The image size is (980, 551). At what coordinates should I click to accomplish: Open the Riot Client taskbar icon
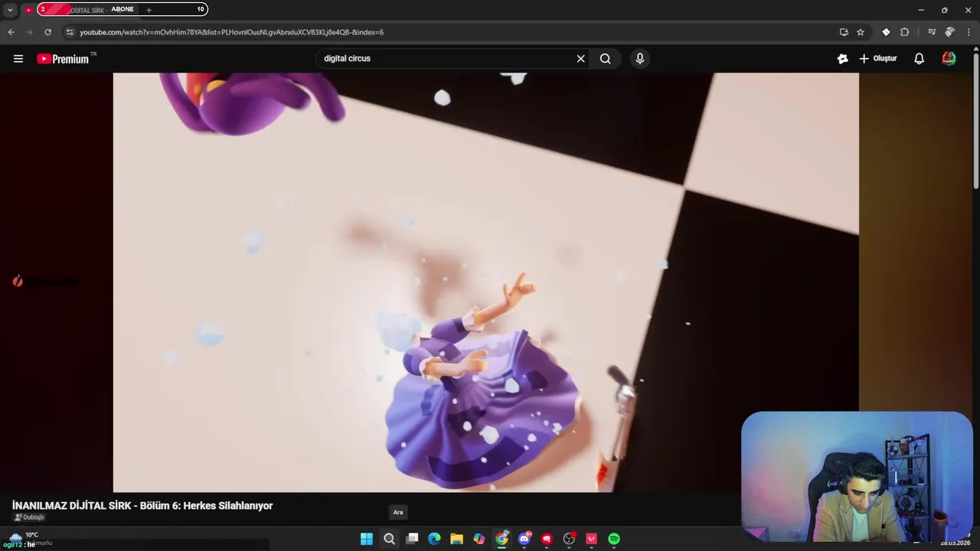[x=547, y=539]
